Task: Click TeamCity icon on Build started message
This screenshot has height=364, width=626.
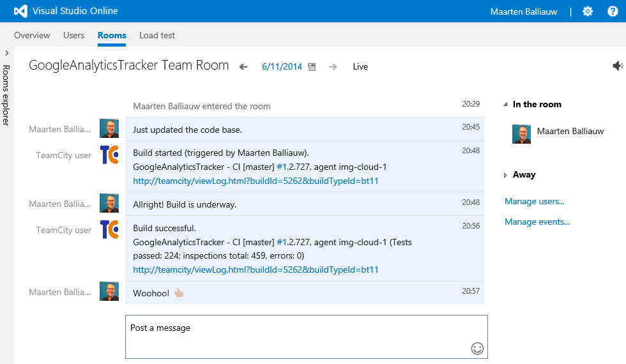Action: pos(109,155)
